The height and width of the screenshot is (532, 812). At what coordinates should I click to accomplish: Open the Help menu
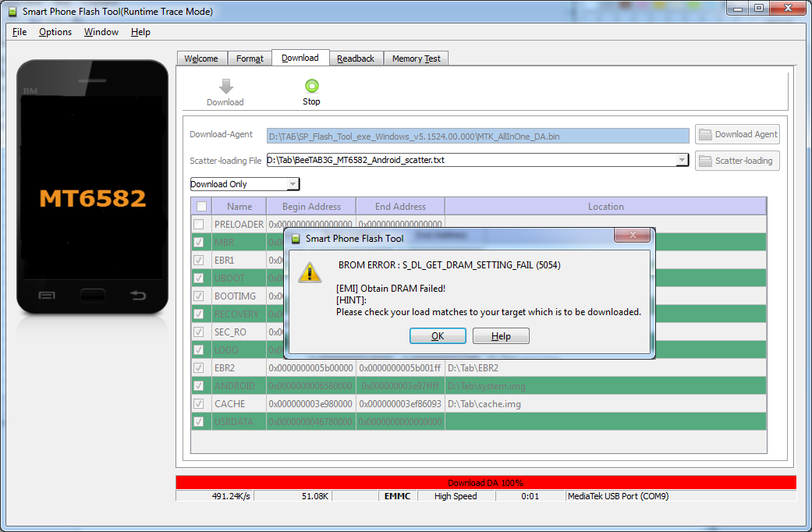pyautogui.click(x=140, y=32)
